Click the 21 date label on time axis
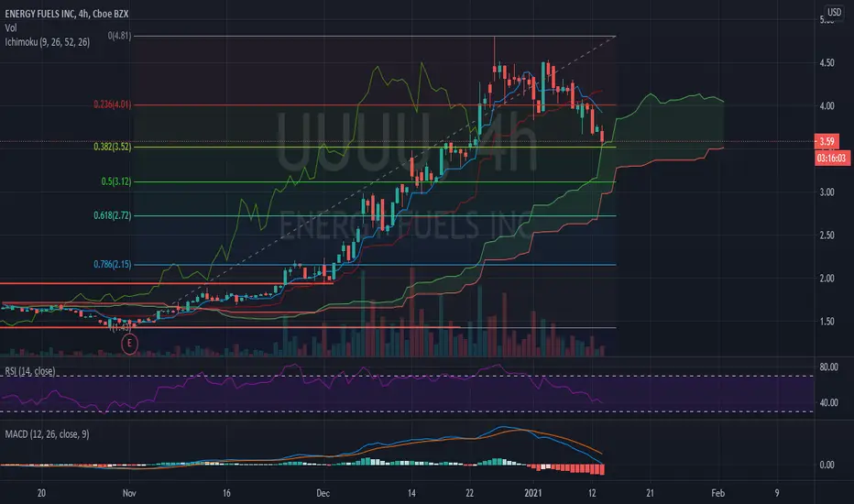 point(650,493)
